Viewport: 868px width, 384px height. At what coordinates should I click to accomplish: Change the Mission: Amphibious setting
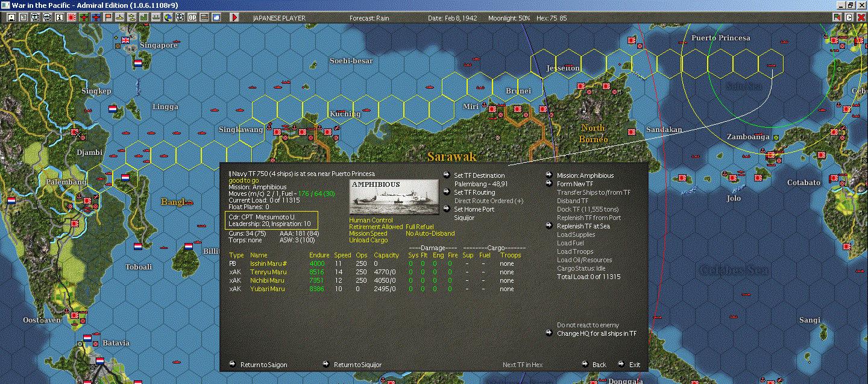click(585, 175)
